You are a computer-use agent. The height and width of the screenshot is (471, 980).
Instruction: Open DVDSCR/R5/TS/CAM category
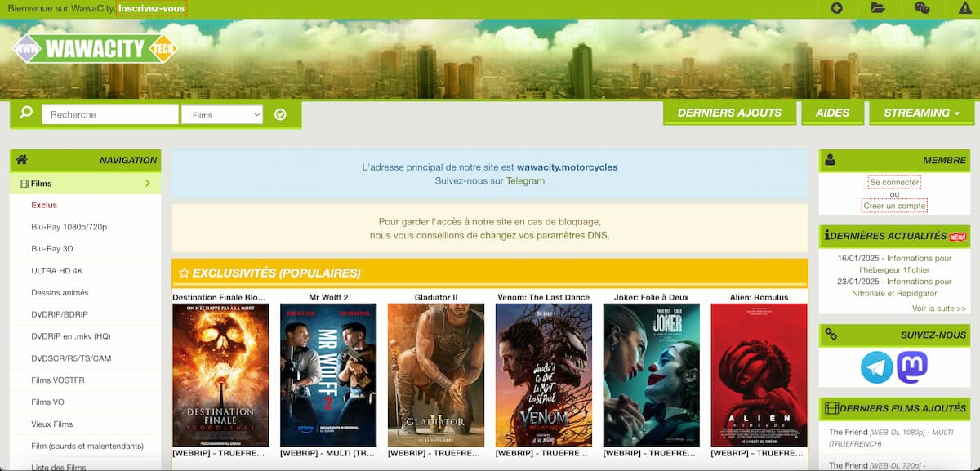pyautogui.click(x=71, y=358)
